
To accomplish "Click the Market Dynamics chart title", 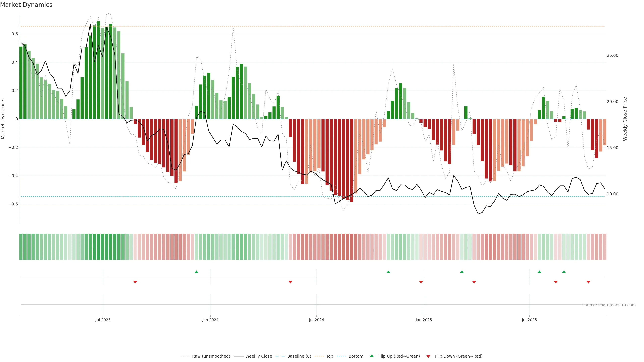I will pyautogui.click(x=26, y=5).
